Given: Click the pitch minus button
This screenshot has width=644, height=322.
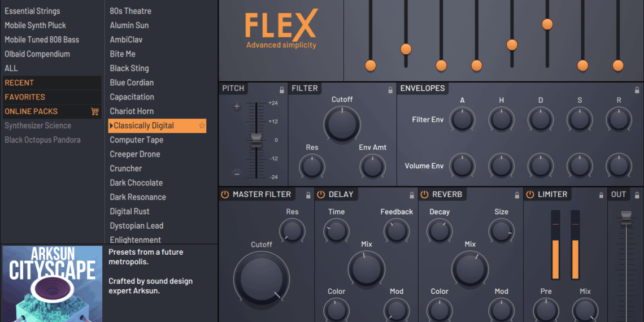Looking at the screenshot, I should point(237,173).
